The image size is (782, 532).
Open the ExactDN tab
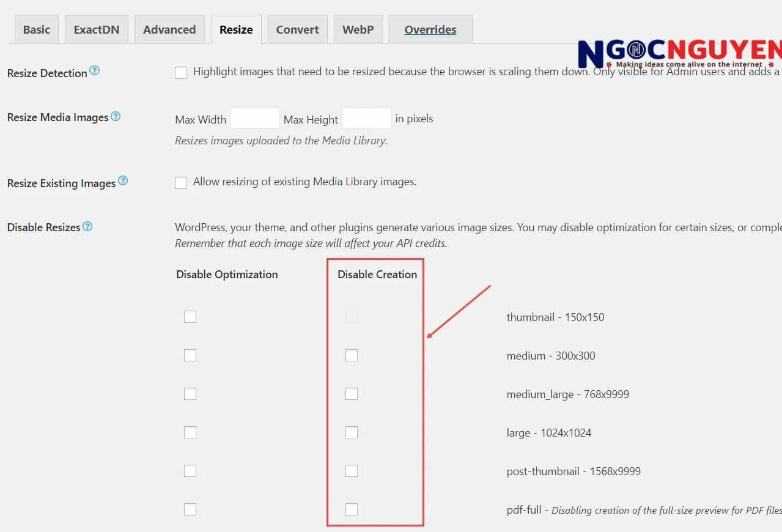click(x=97, y=29)
